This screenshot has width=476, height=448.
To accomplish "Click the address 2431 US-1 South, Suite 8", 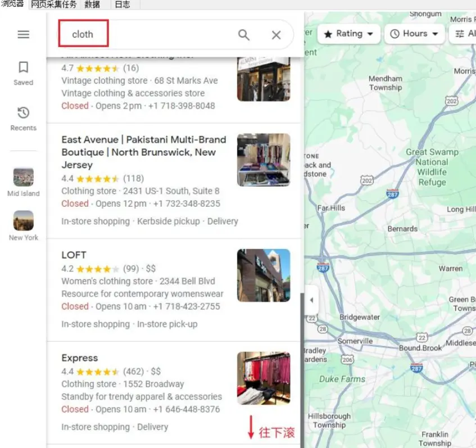I will [171, 191].
